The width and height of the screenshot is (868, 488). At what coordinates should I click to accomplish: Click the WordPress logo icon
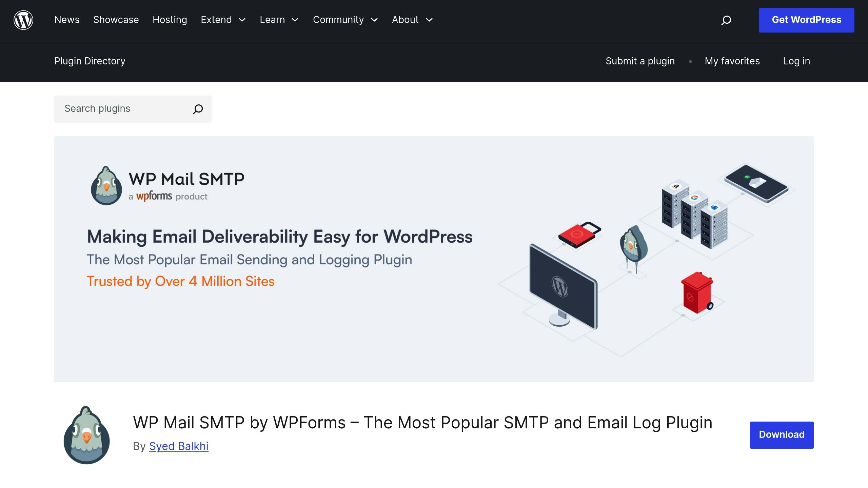pos(23,20)
